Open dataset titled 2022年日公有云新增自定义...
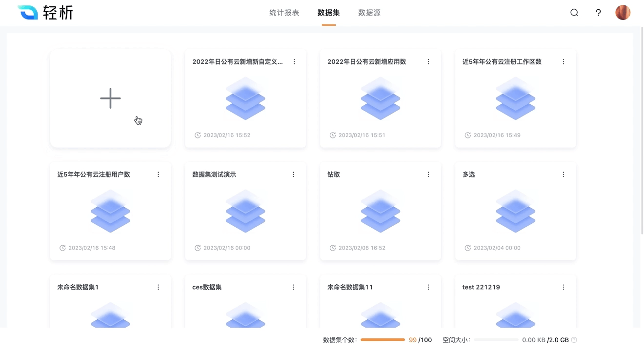 tap(238, 62)
